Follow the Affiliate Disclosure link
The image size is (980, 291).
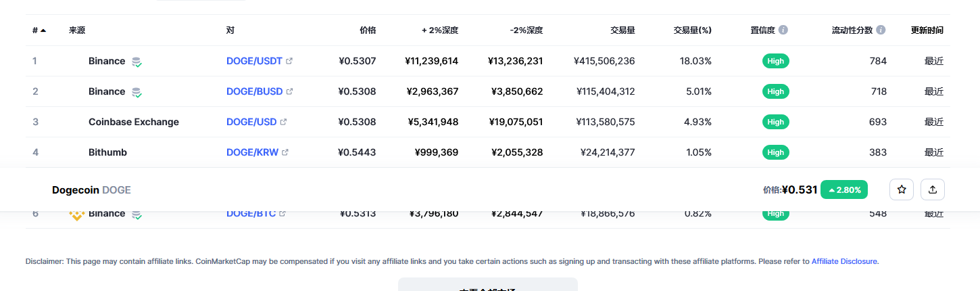845,261
